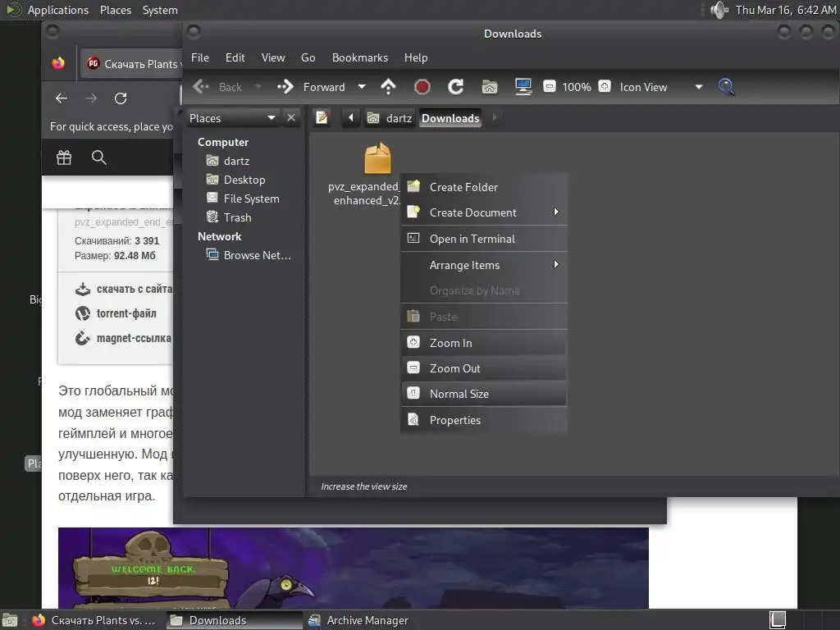Select the Downloads path bar button
840x630 pixels.
pyautogui.click(x=450, y=118)
